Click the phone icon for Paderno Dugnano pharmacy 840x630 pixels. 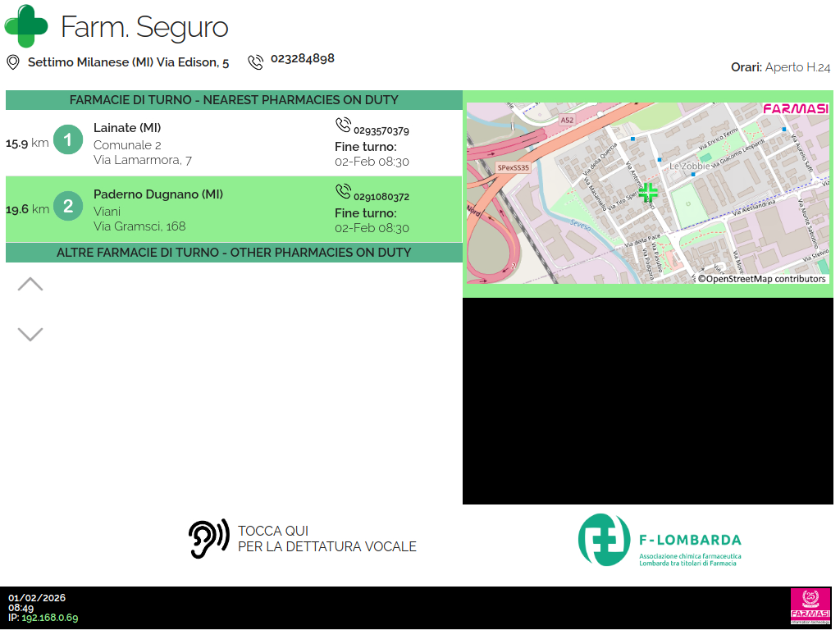[343, 191]
